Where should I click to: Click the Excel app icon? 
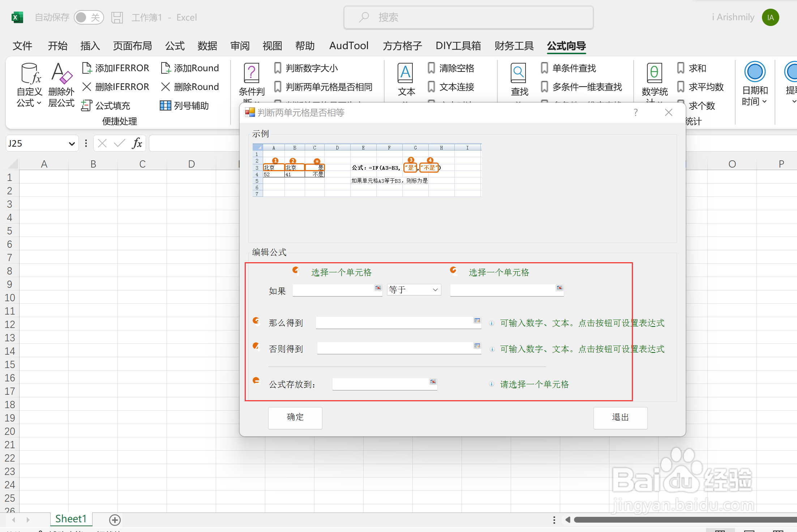[x=17, y=17]
